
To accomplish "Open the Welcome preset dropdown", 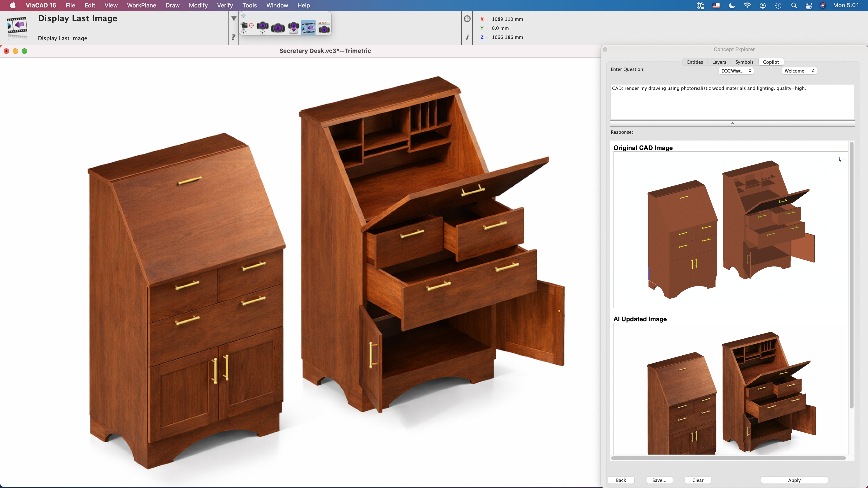I will point(799,71).
